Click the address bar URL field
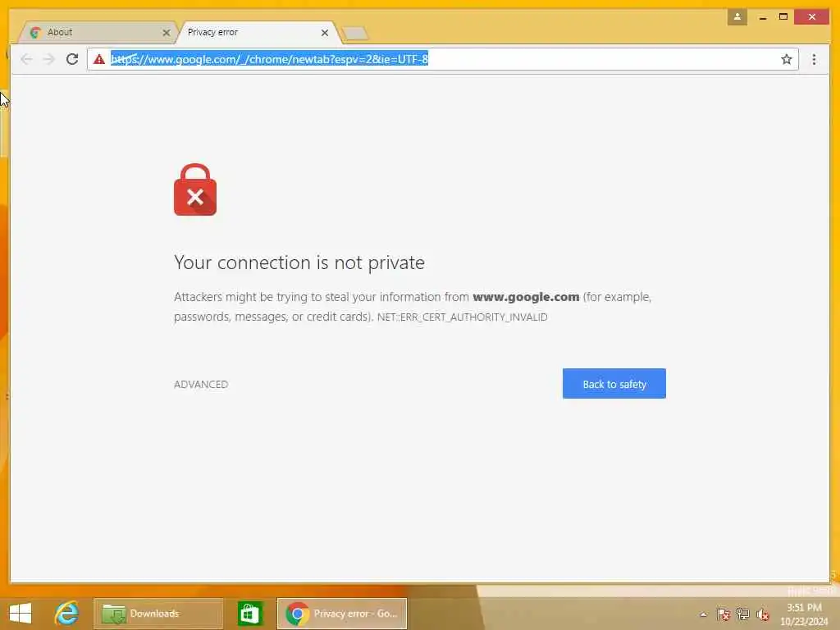Screen dimensions: 840x630 (442, 59)
